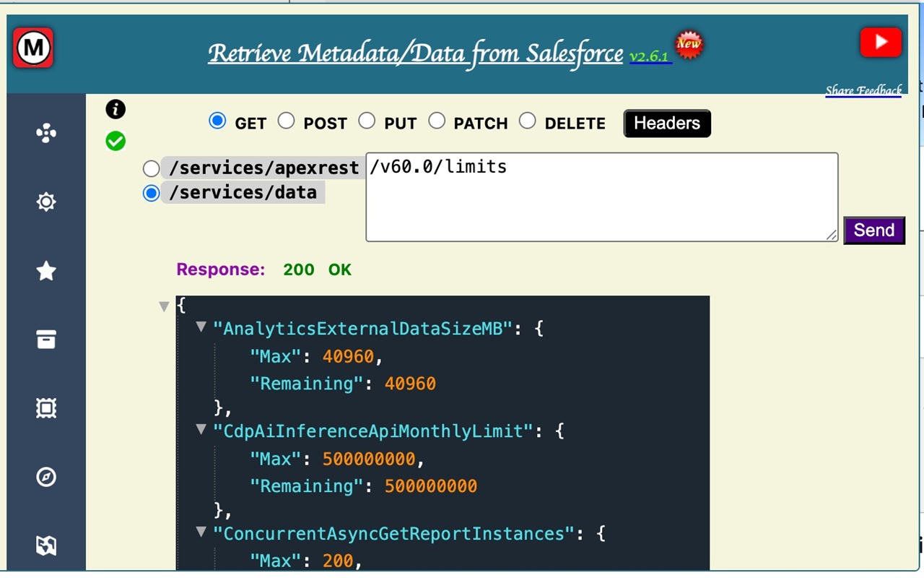The height and width of the screenshot is (578, 924).
Task: Open the bottom map sidebar icon
Action: click(x=46, y=545)
